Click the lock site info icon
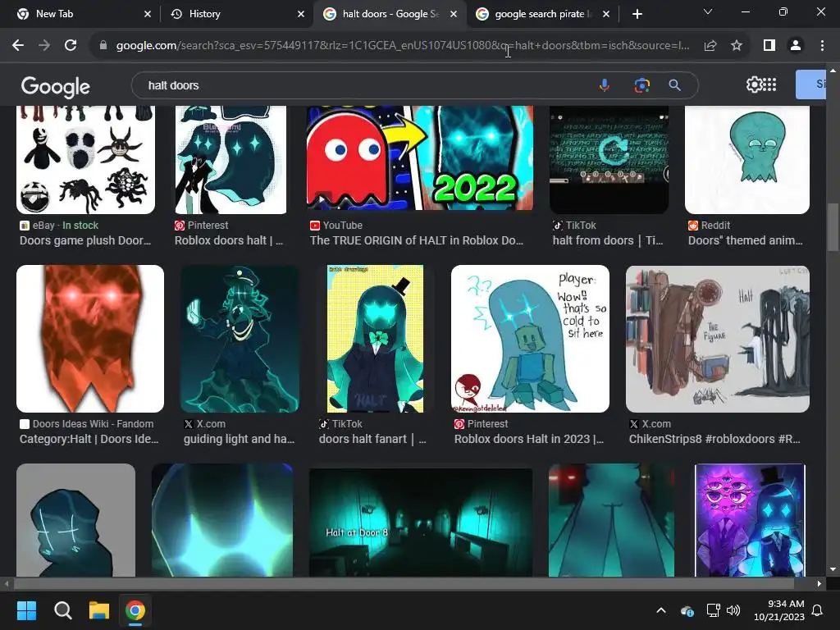 coord(103,46)
